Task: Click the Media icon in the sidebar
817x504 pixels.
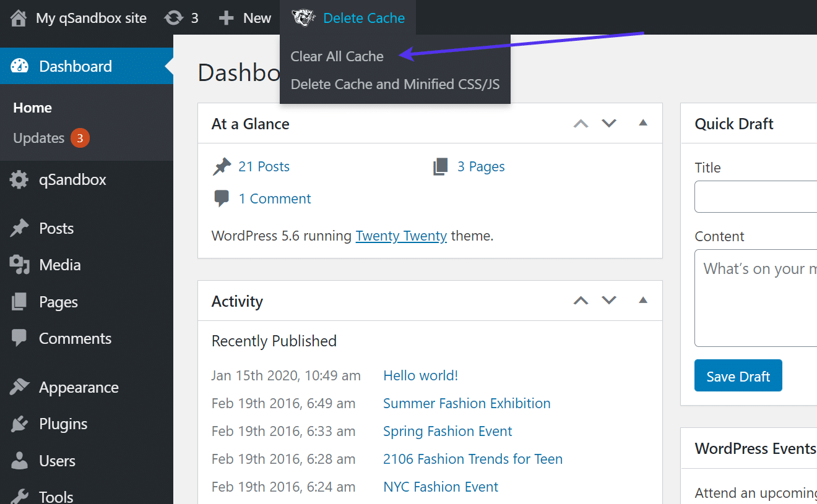Action: click(19, 264)
